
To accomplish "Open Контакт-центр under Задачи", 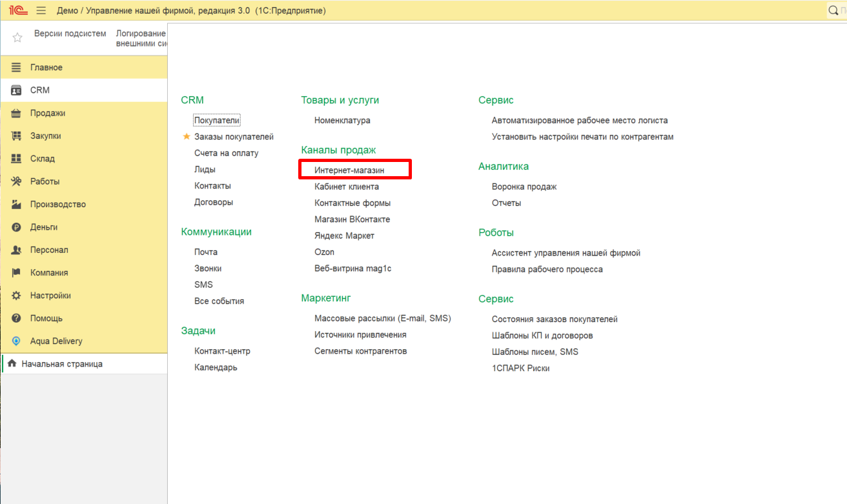I will [222, 351].
